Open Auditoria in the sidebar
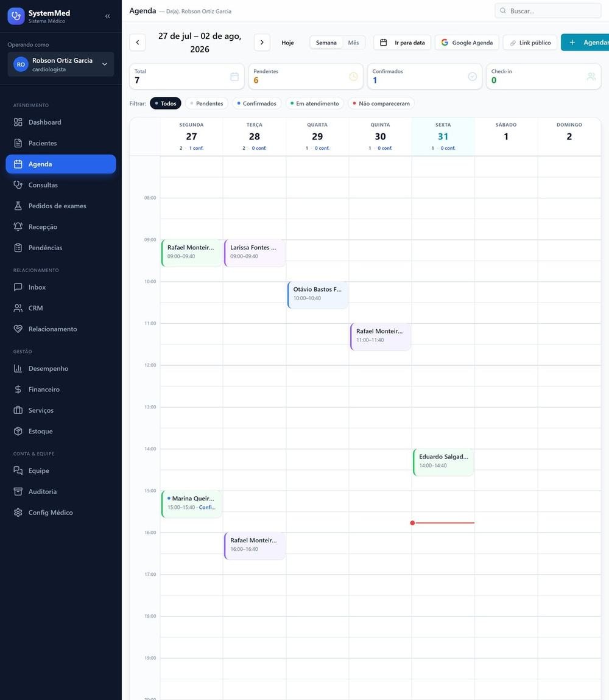This screenshot has height=700, width=609. pyautogui.click(x=61, y=491)
